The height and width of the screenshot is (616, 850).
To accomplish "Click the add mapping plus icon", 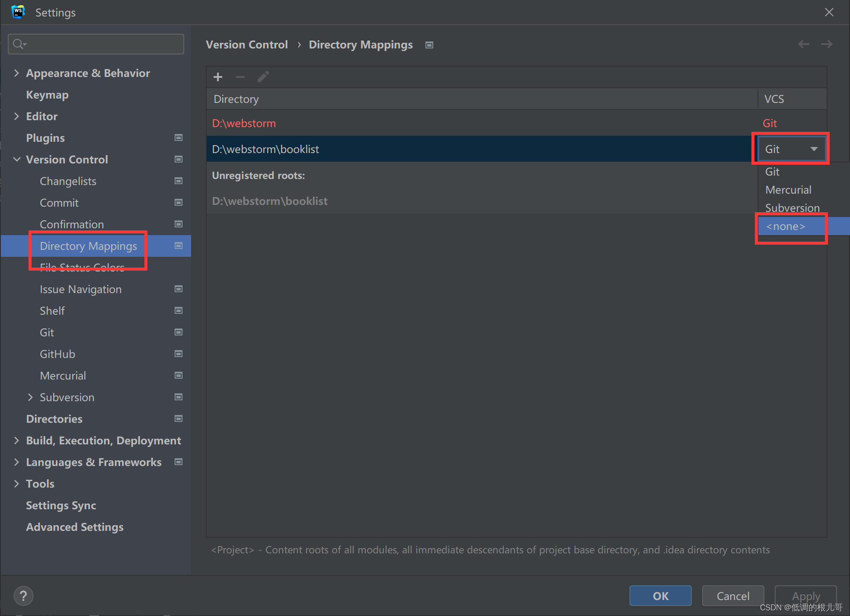I will click(218, 77).
